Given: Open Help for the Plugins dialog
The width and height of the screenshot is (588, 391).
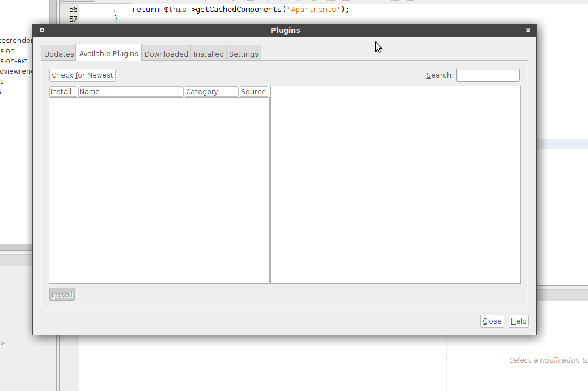Looking at the screenshot, I should coord(518,321).
